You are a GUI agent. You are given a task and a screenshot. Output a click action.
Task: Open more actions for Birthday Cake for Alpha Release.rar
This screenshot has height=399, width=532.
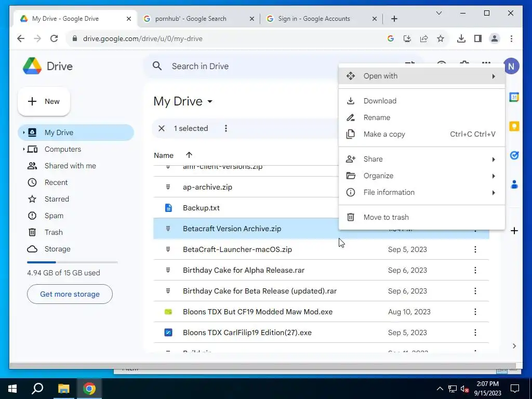click(x=475, y=270)
